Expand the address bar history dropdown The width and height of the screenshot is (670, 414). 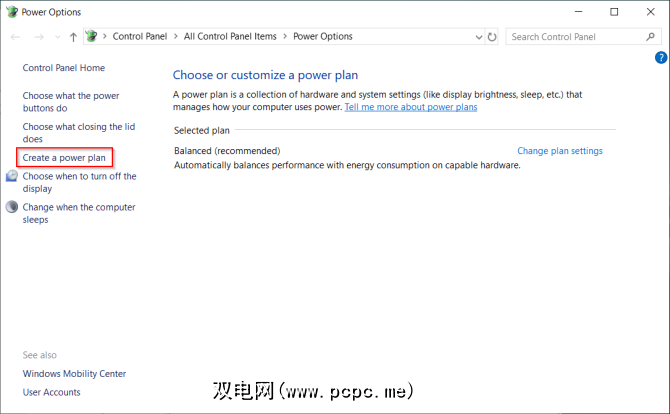pyautogui.click(x=479, y=37)
